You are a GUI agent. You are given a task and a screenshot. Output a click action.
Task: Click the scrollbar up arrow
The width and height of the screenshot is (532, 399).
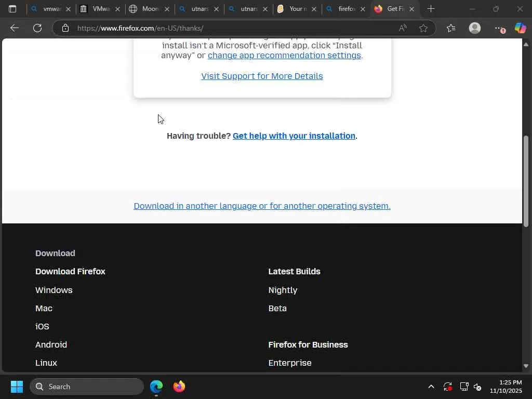(526, 45)
